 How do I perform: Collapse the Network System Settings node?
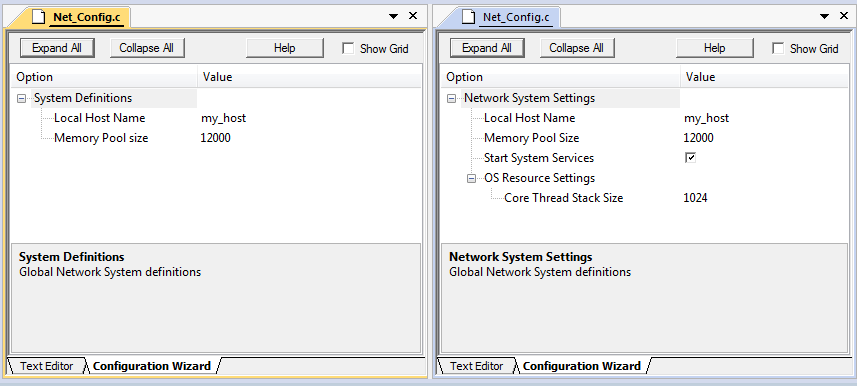tap(451, 98)
